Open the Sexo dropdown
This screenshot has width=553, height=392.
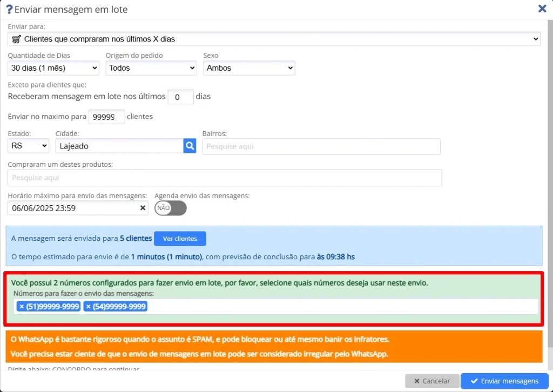coord(249,67)
